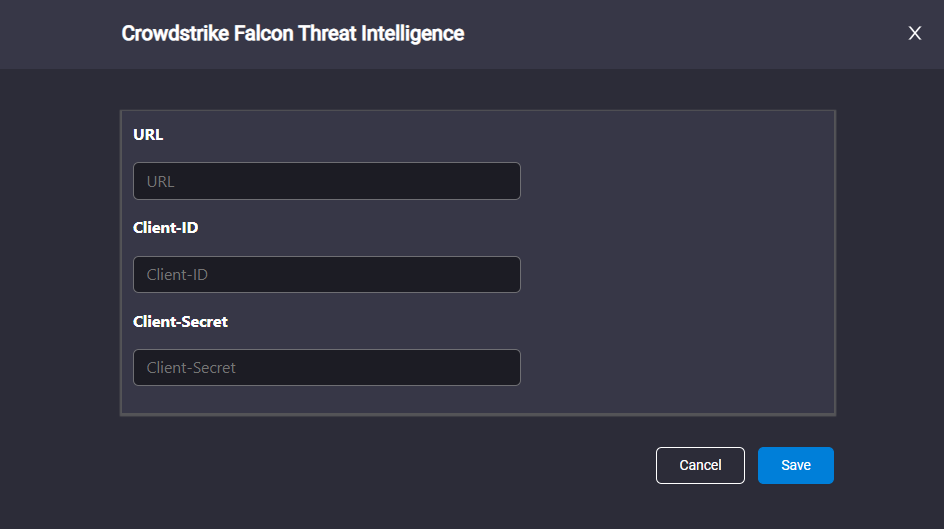The width and height of the screenshot is (944, 529).
Task: Click the dialog header bar background
Action: coord(662,34)
